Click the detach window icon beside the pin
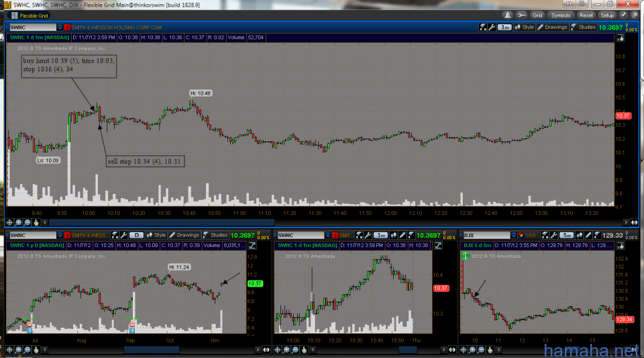Screen dimensions: 644x358 (635, 15)
